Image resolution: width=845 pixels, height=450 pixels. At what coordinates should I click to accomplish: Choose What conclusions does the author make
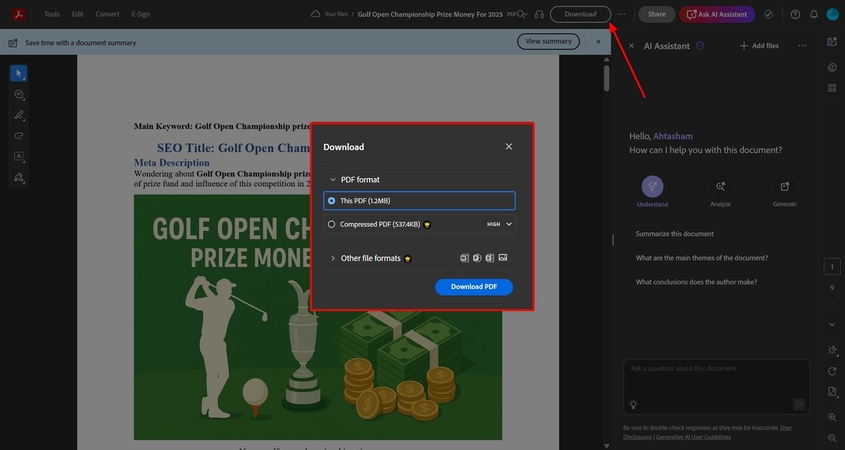[x=696, y=282]
